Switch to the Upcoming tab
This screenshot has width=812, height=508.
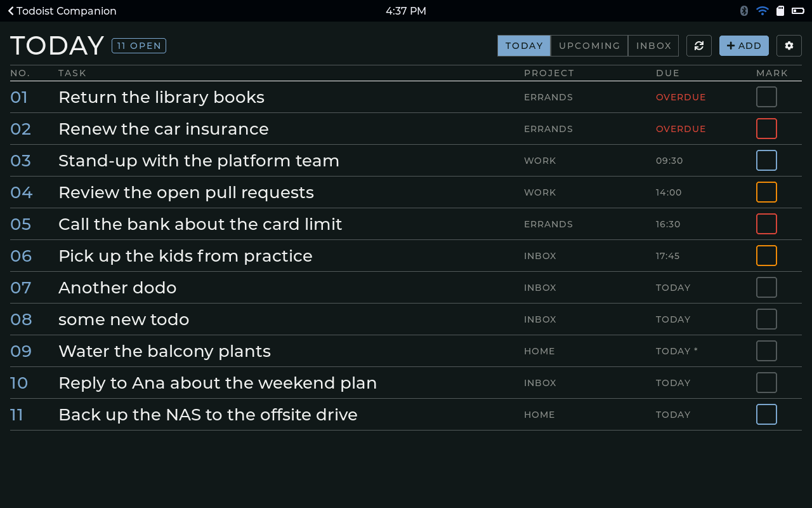589,46
